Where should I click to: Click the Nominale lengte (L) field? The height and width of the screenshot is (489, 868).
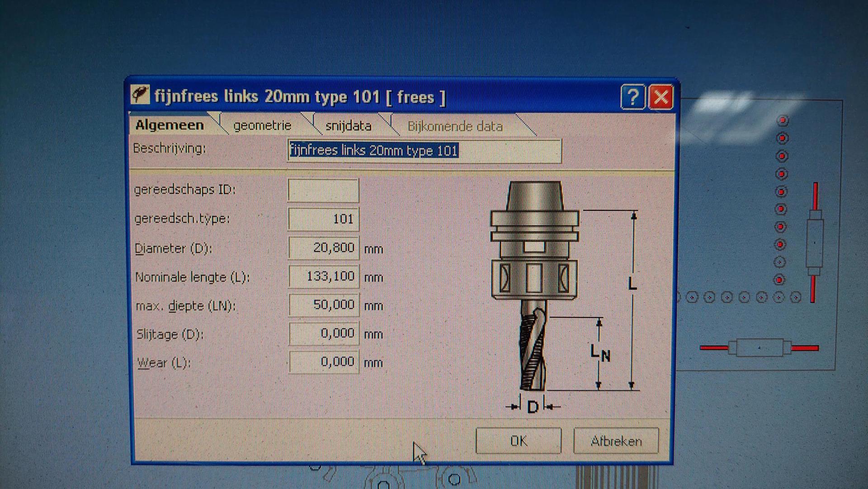(x=323, y=276)
